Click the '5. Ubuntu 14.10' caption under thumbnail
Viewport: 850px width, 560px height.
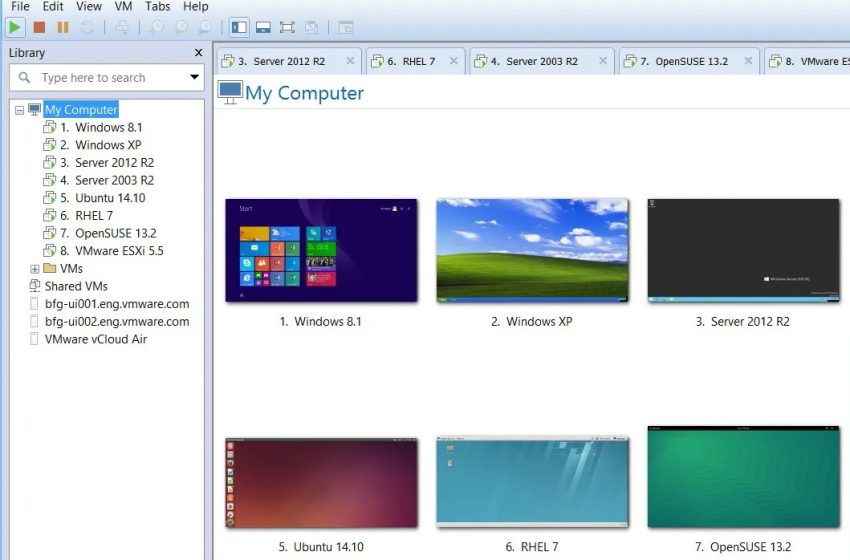321,547
